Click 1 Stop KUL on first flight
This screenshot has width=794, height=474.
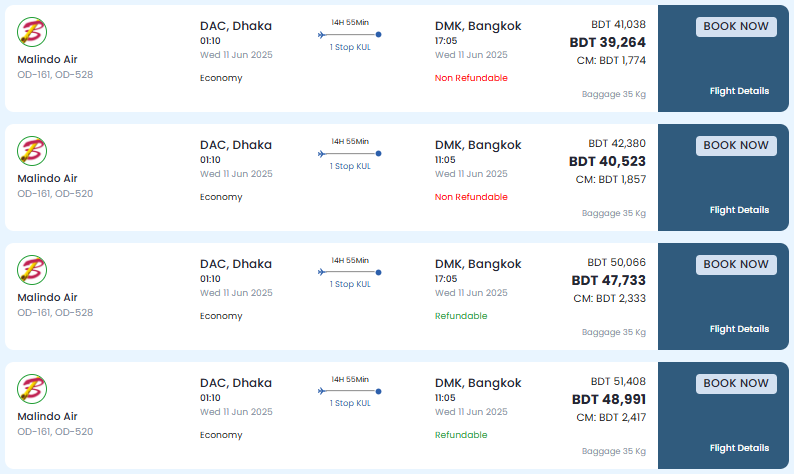coord(350,47)
